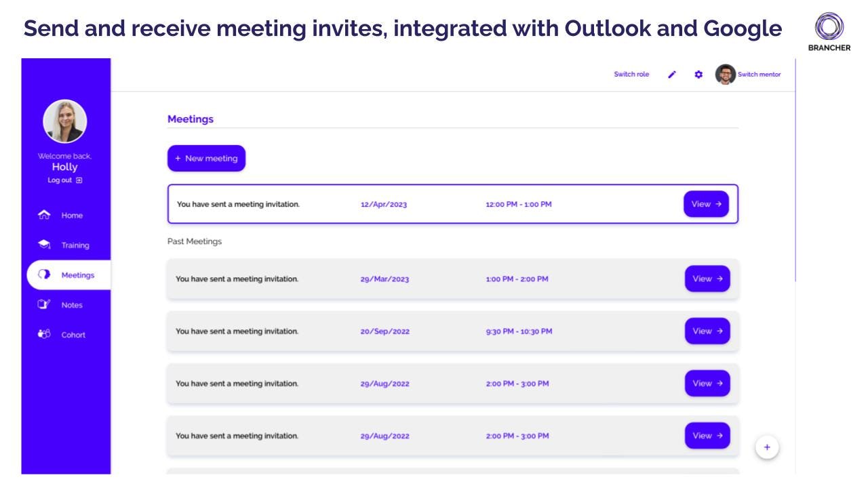The height and width of the screenshot is (488, 868).
Task: Click the Switch mentor link
Action: click(x=759, y=75)
